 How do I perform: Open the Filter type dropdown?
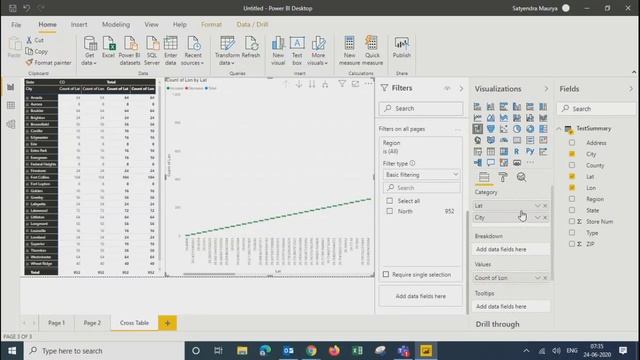[x=421, y=175]
